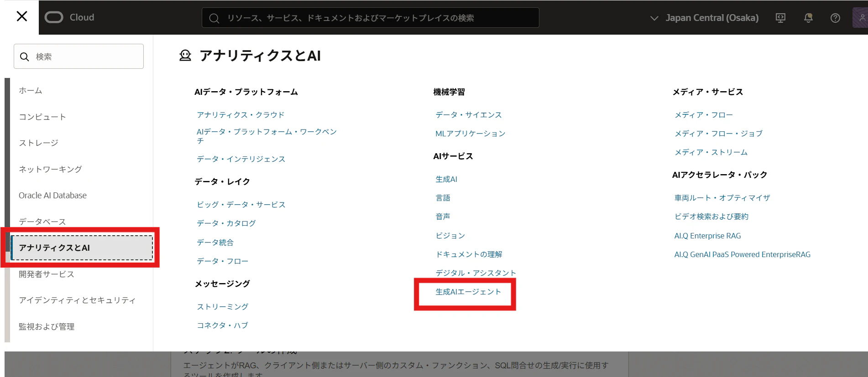868x377 pixels.
Task: Expand the Japan Central (Osaka) region selector
Action: [704, 18]
